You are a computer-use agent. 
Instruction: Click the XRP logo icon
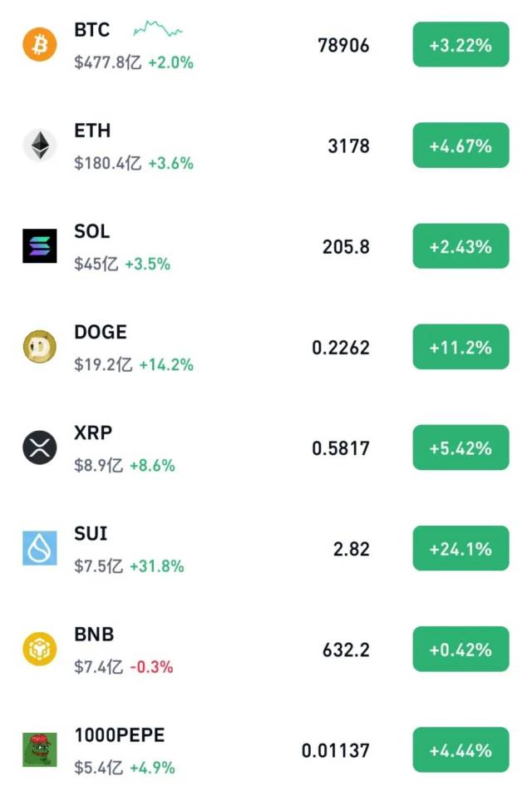tap(39, 448)
